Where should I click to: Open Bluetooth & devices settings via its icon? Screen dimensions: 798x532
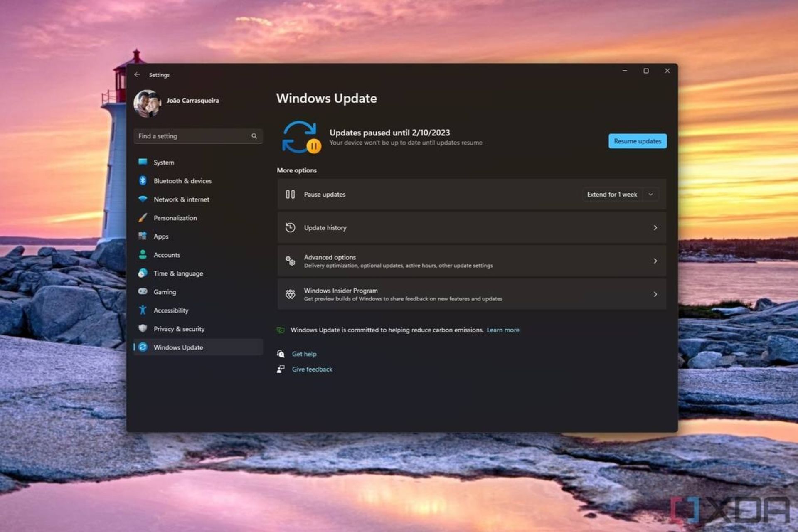143,181
